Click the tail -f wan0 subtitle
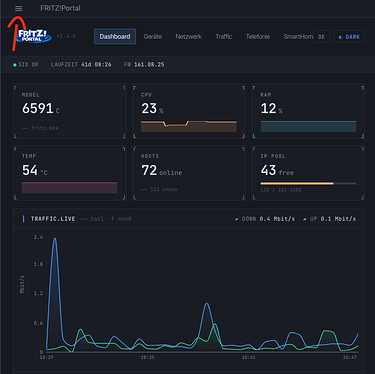 pyautogui.click(x=111, y=219)
